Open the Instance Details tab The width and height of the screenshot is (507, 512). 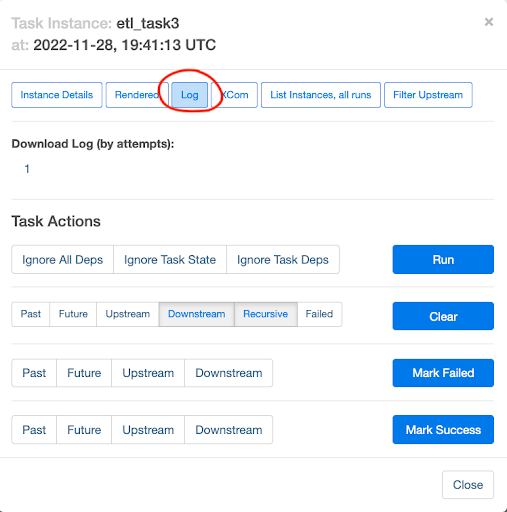pos(57,95)
